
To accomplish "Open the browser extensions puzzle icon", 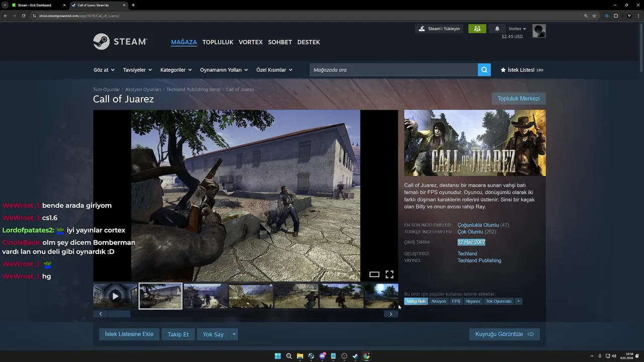I will coord(616,16).
